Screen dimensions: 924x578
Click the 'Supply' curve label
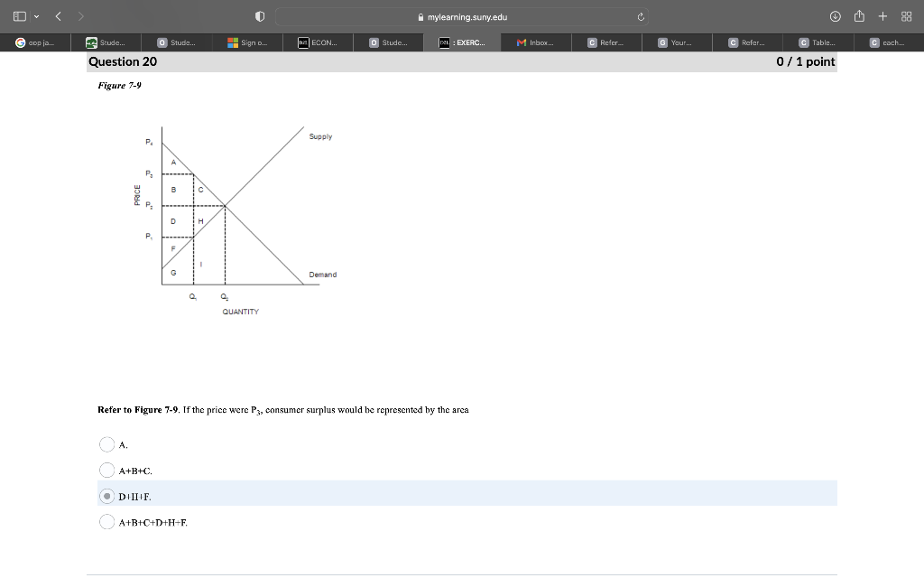tap(320, 136)
